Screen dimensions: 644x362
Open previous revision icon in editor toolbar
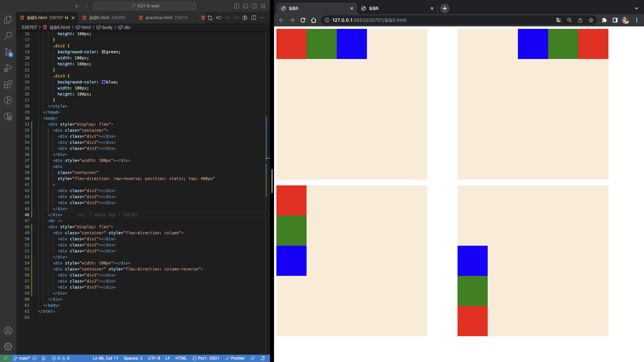219,18
